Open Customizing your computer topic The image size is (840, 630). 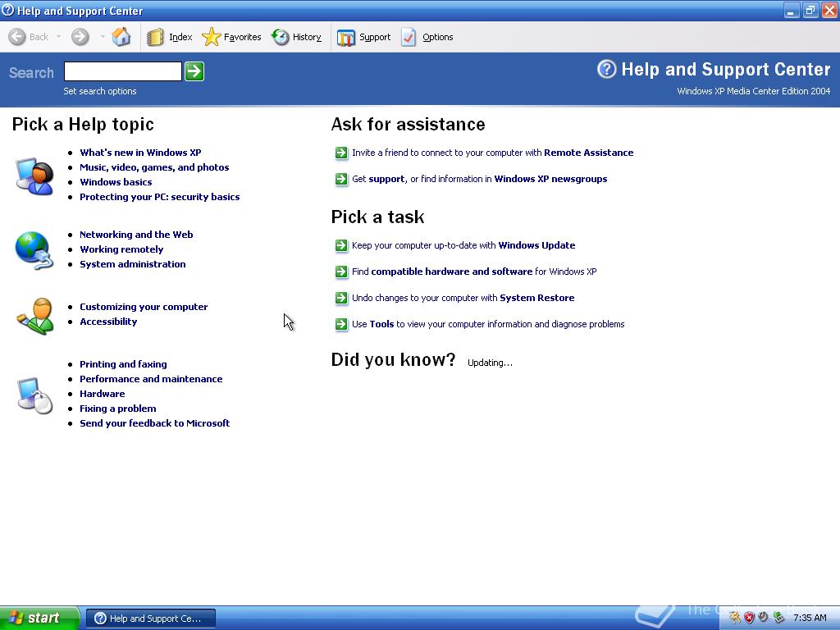click(x=144, y=307)
